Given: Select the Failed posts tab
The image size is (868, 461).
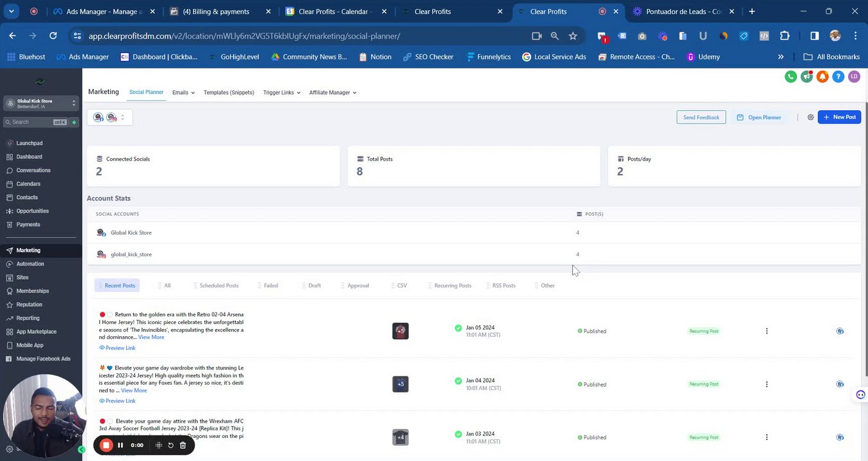Looking at the screenshot, I should pos(270,286).
